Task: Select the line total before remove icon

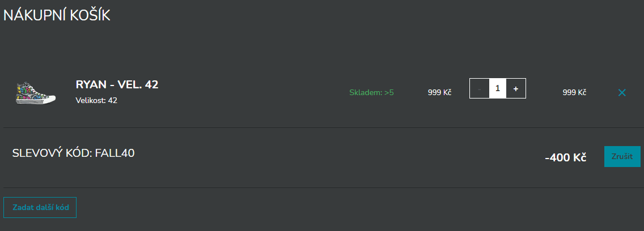Action: point(574,92)
